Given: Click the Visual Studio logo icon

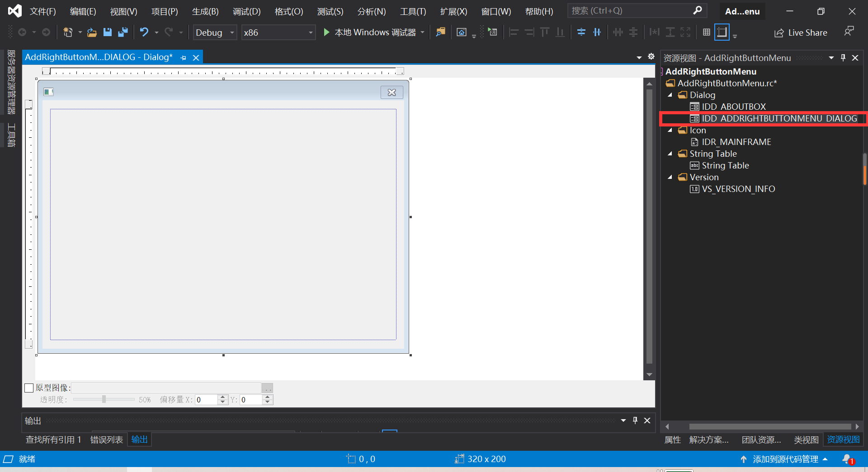Looking at the screenshot, I should (14, 11).
